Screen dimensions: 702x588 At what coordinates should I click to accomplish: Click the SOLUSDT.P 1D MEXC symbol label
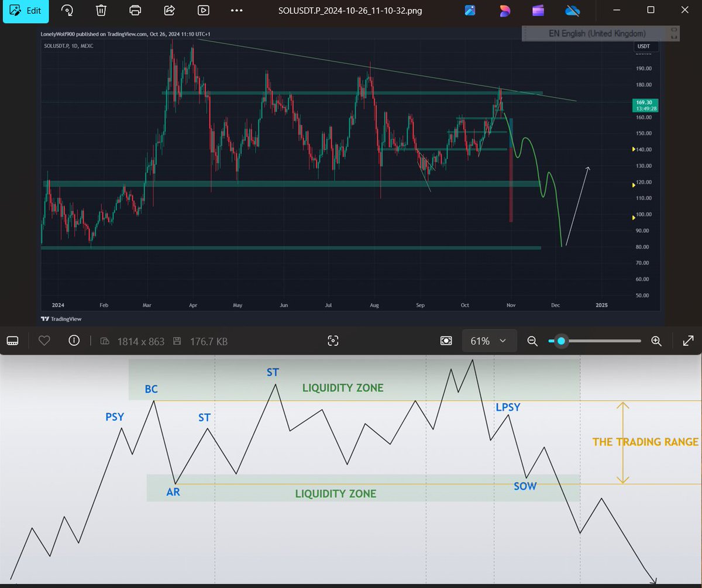68,46
